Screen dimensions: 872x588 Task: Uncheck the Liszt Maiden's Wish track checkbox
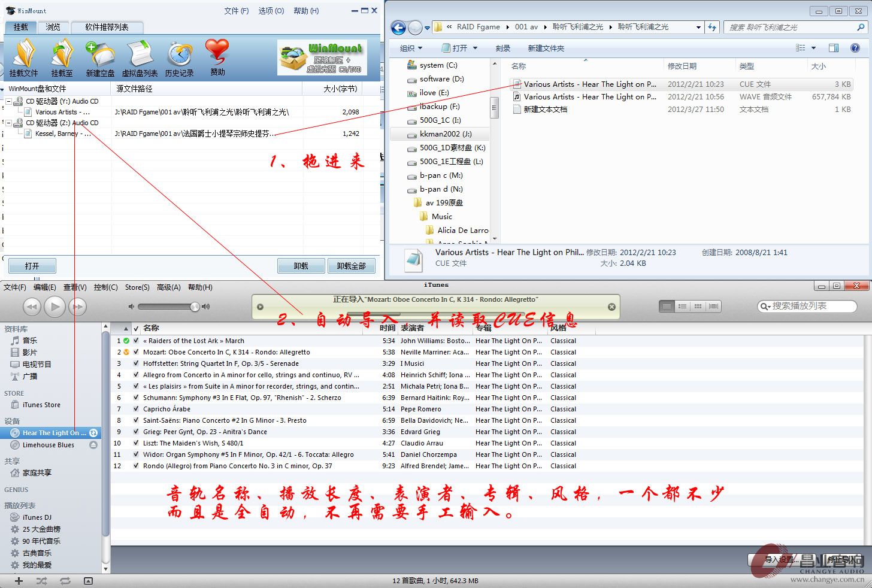pos(137,443)
